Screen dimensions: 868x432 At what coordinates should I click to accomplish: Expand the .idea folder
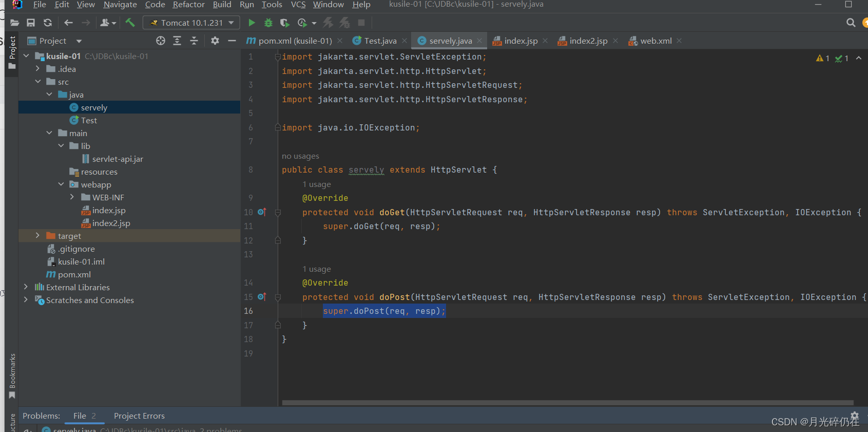tap(37, 69)
